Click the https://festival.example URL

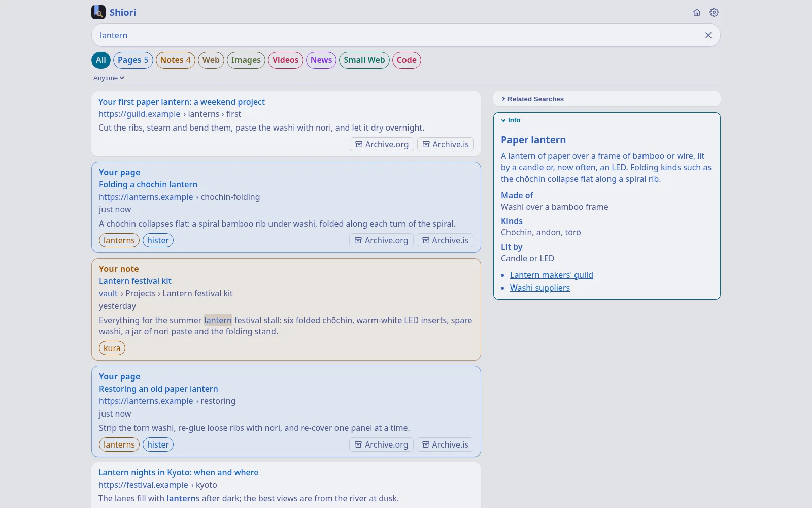(143, 485)
